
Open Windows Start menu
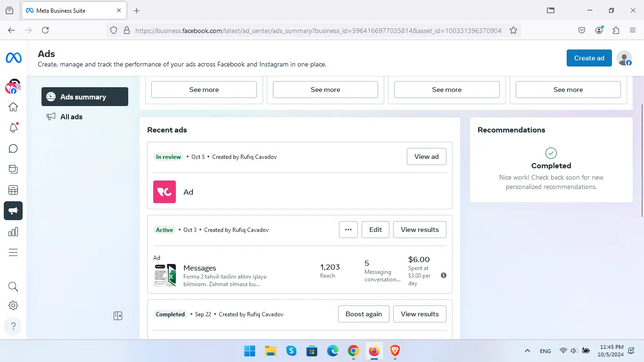click(249, 351)
